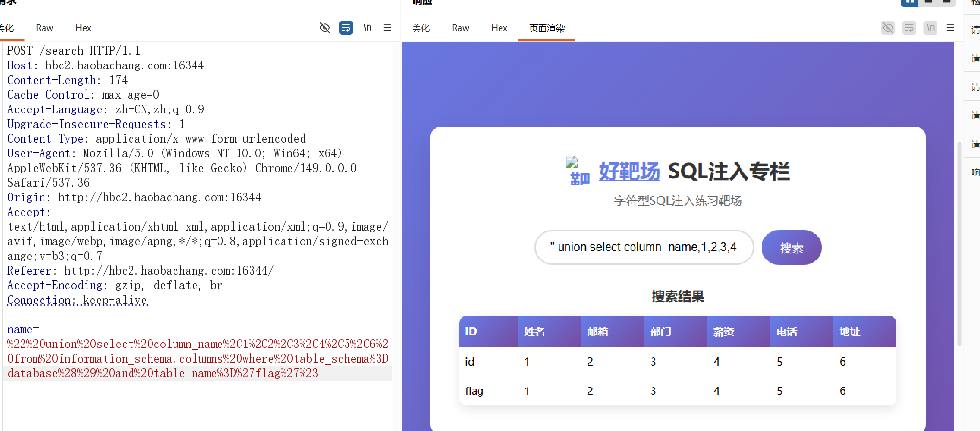Click the 邮箱 column header
980x431 pixels.
click(x=612, y=331)
